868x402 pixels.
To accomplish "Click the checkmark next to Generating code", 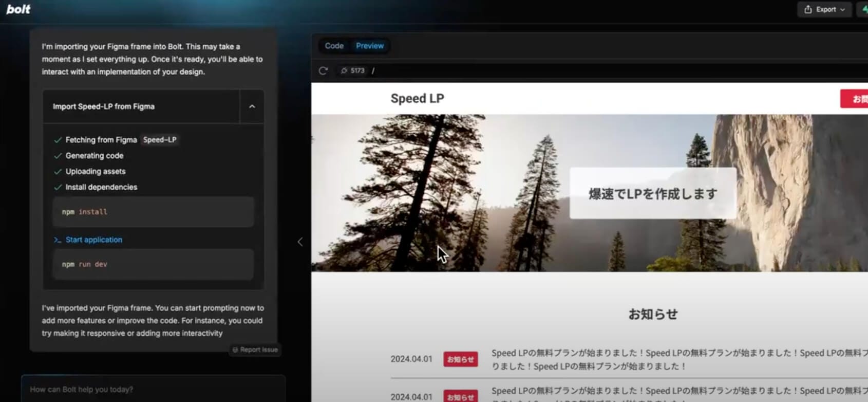I will (58, 156).
